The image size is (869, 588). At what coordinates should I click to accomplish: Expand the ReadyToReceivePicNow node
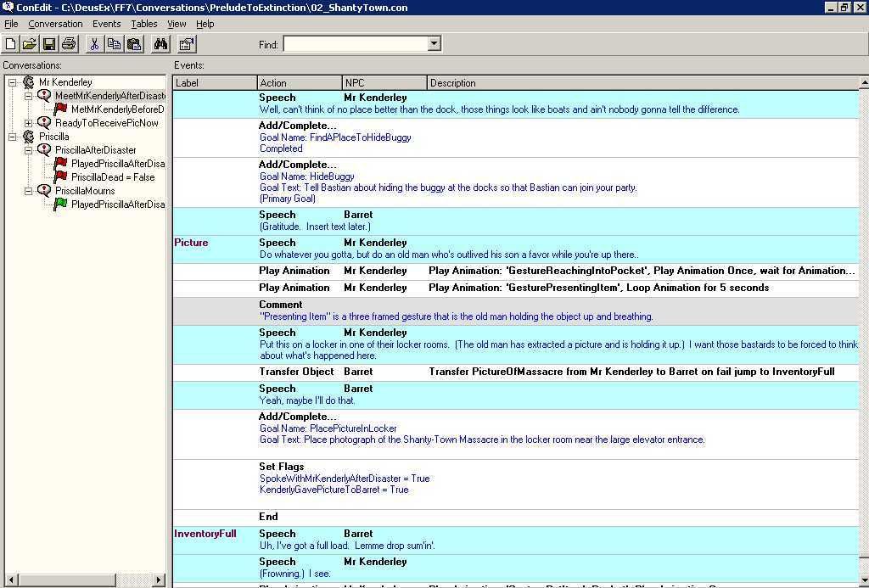click(x=28, y=123)
